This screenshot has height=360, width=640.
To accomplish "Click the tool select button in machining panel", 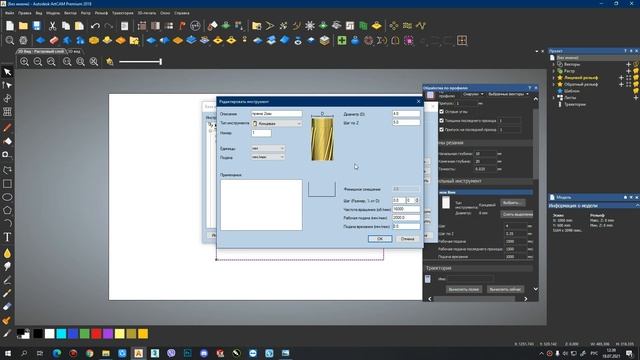I will tap(513, 203).
